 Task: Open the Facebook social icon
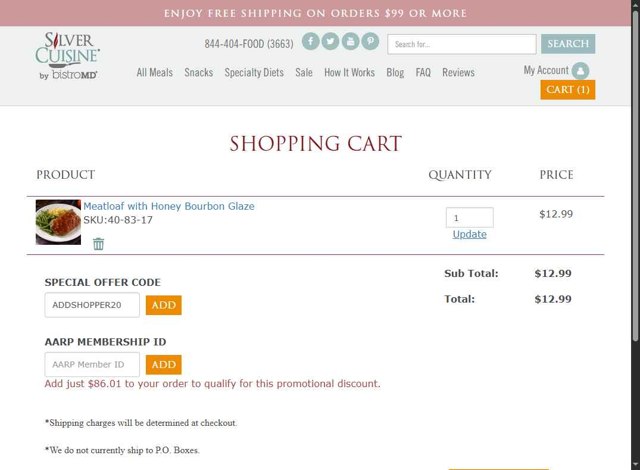(x=311, y=42)
